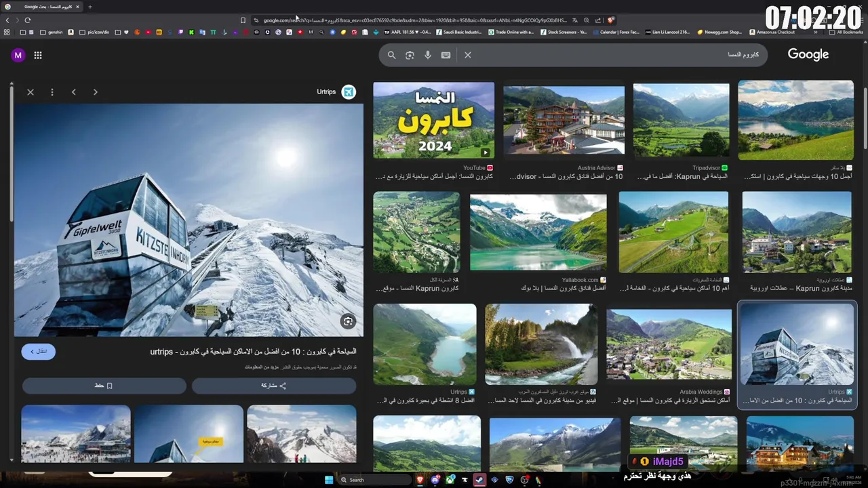Viewport: 868px width, 488px height.
Task: Open the three-dot options menu in preview
Action: point(52,92)
